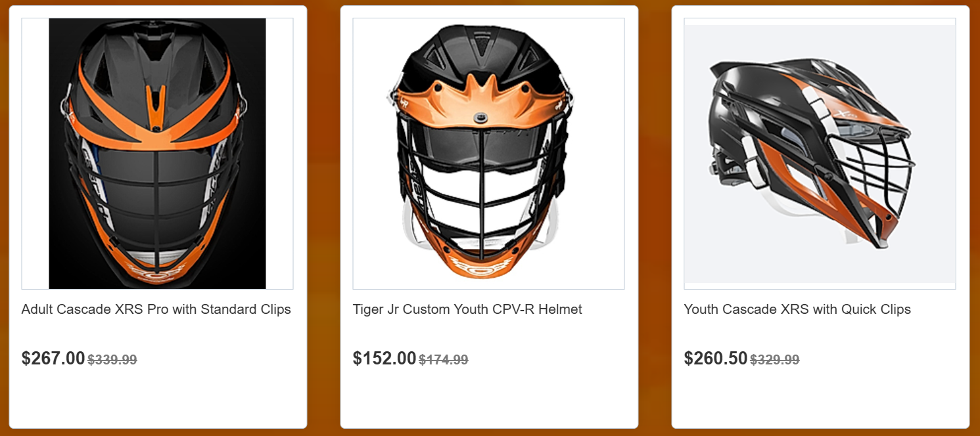The height and width of the screenshot is (436, 980).
Task: Click blank area below the $267.00 price
Action: tap(157, 401)
